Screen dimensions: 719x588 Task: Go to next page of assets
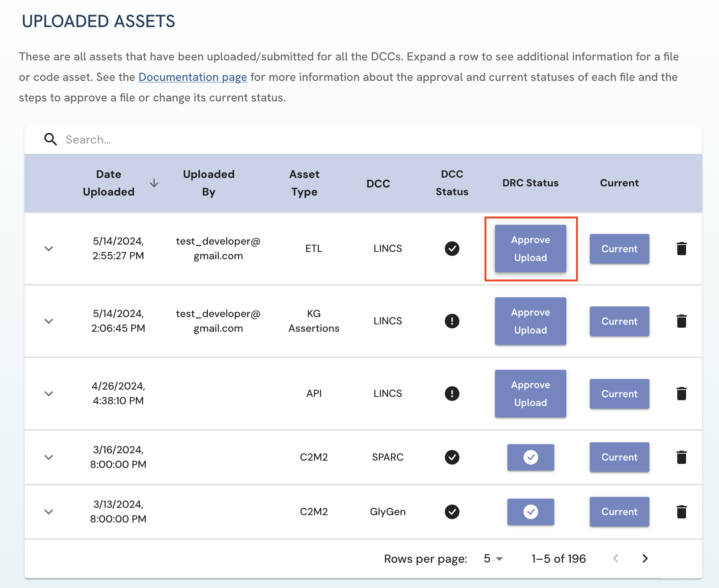point(645,558)
